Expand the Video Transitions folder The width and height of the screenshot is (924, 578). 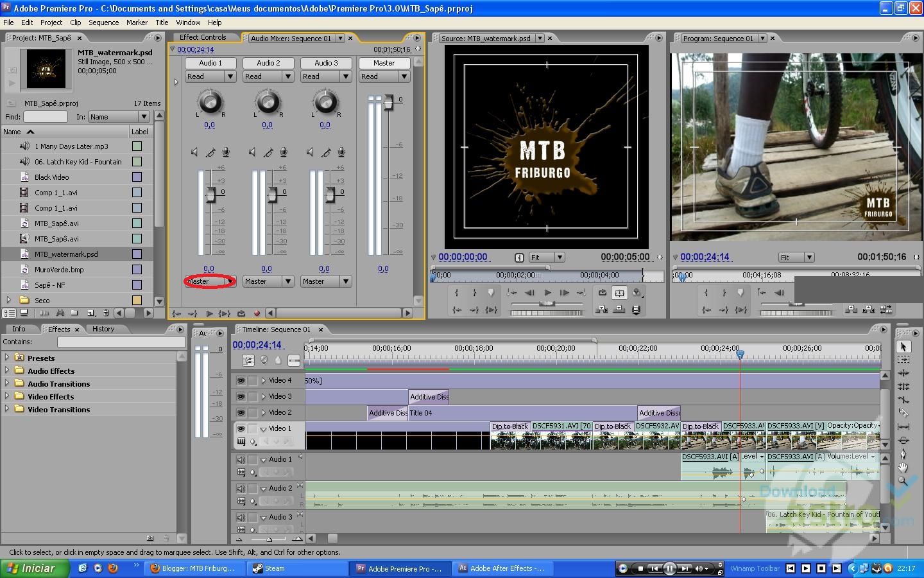coord(7,409)
